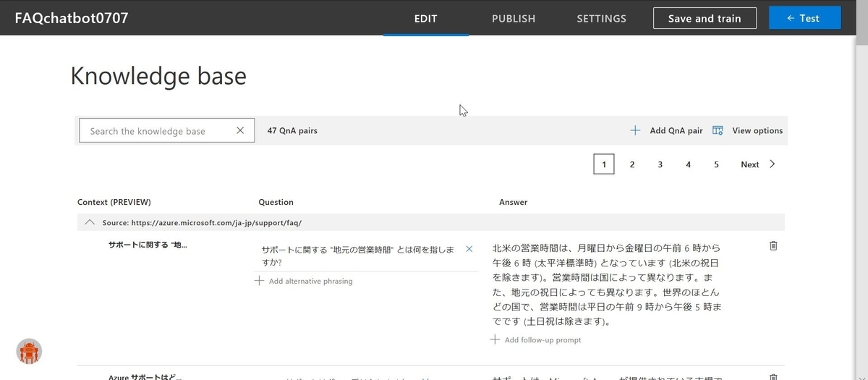This screenshot has height=380, width=868.
Task: Collapse the azure.microsoft.com source group
Action: [x=90, y=222]
